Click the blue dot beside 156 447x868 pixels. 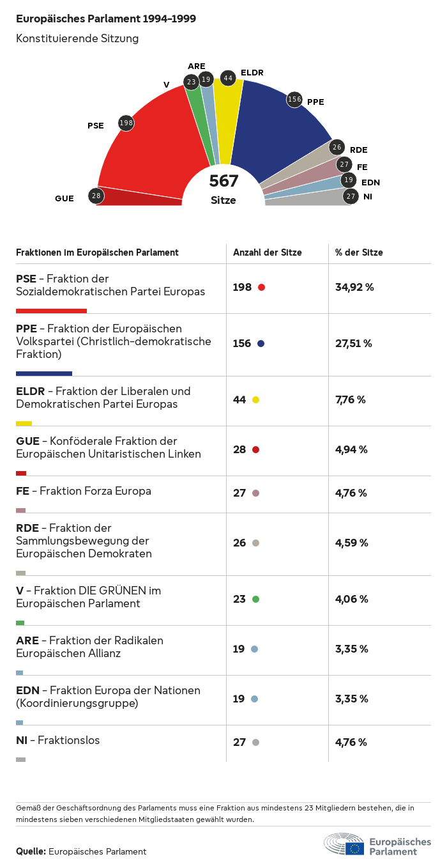[261, 344]
